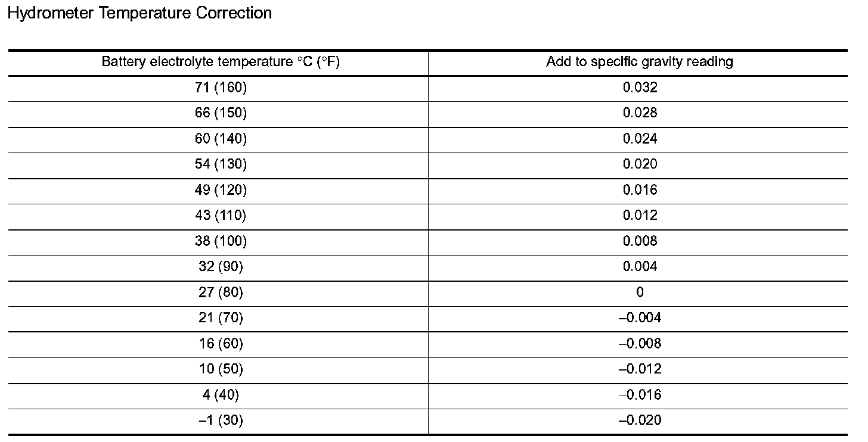Click the –0.016 correction value

coord(640,395)
